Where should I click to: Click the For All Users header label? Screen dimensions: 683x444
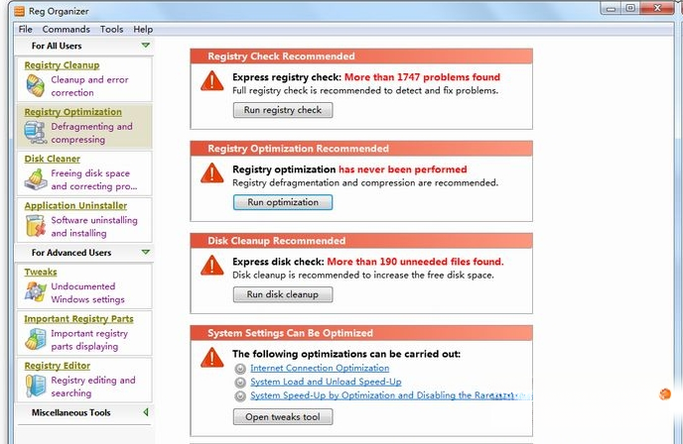coord(57,46)
